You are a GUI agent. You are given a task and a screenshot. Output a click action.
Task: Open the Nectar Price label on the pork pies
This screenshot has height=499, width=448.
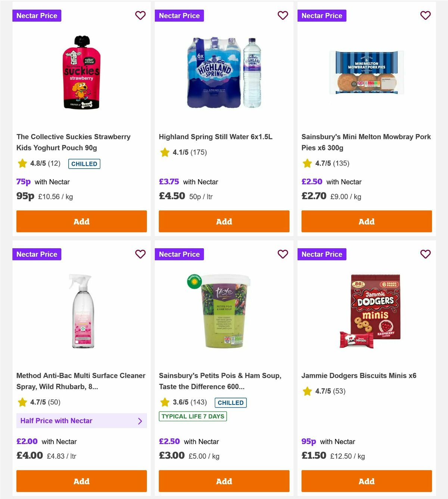coord(322,15)
